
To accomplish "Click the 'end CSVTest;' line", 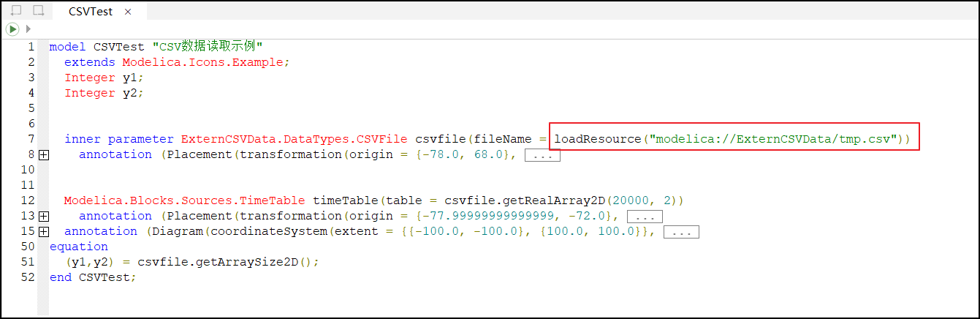I will 93,277.
